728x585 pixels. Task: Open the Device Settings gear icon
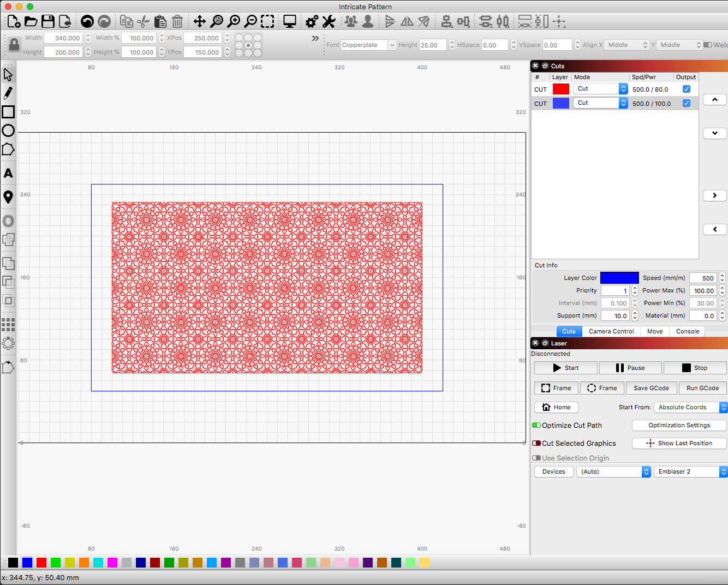point(312,21)
